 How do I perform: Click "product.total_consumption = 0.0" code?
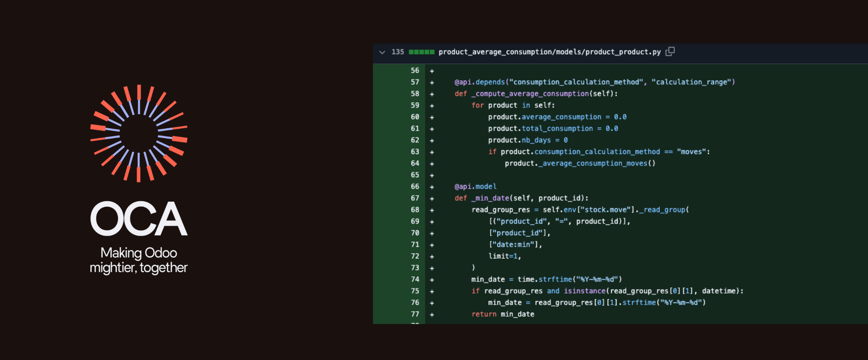553,128
